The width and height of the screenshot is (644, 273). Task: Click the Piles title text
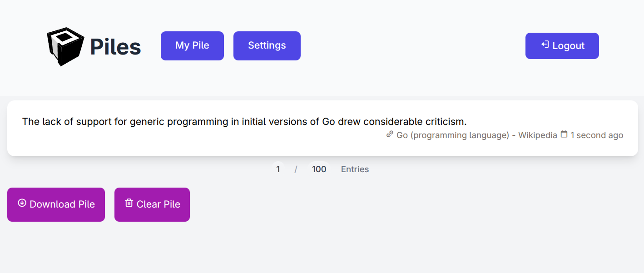[115, 46]
